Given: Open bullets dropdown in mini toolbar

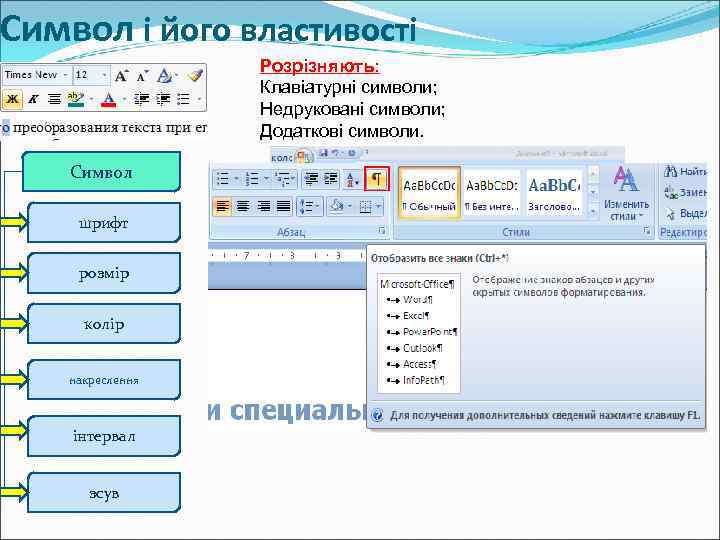Looking at the screenshot, I should [199, 99].
